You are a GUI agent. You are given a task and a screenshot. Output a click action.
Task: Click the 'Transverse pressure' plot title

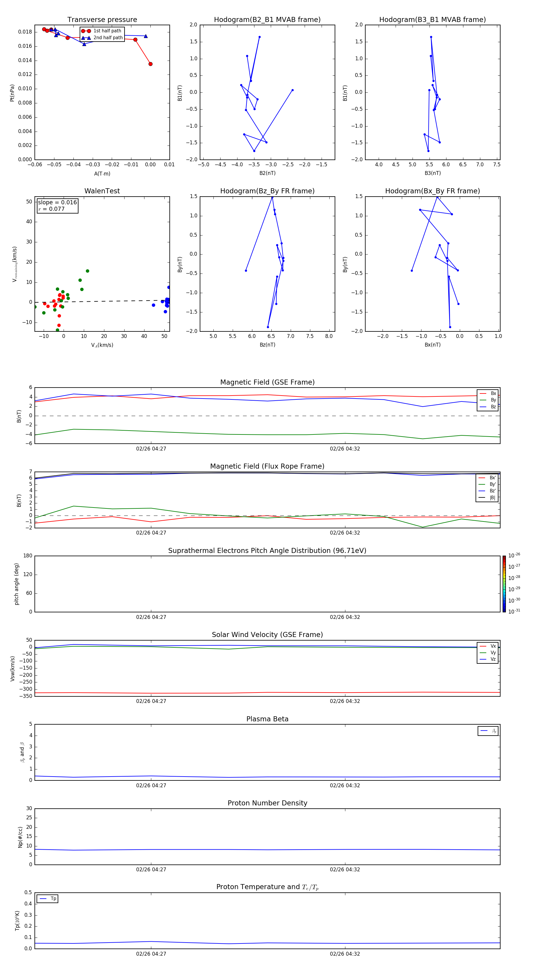tap(102, 20)
